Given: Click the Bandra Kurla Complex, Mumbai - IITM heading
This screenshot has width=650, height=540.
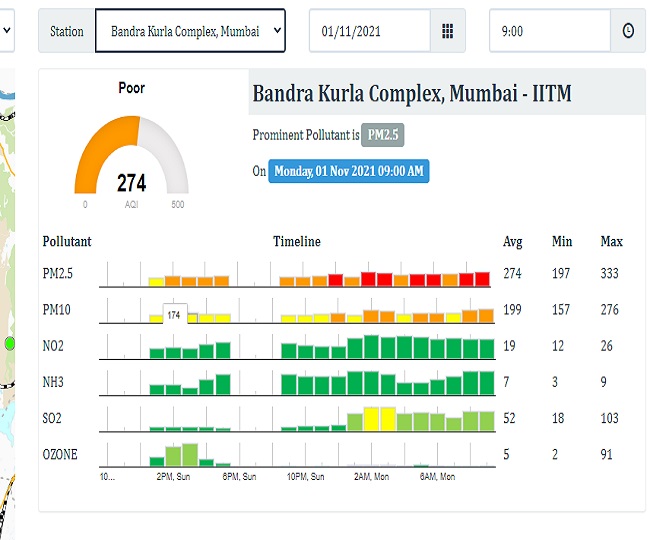Looking at the screenshot, I should pyautogui.click(x=410, y=95).
